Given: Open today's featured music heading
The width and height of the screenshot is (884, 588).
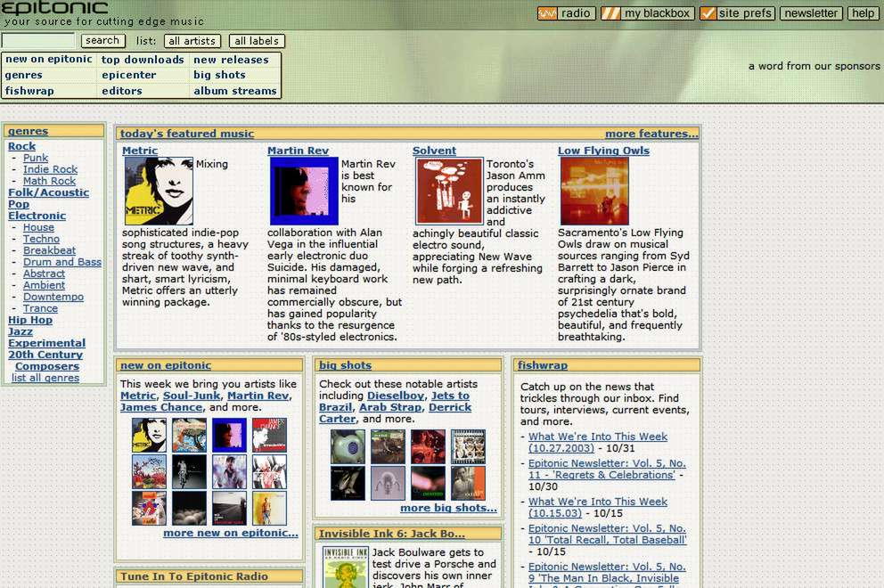Looking at the screenshot, I should pyautogui.click(x=187, y=134).
